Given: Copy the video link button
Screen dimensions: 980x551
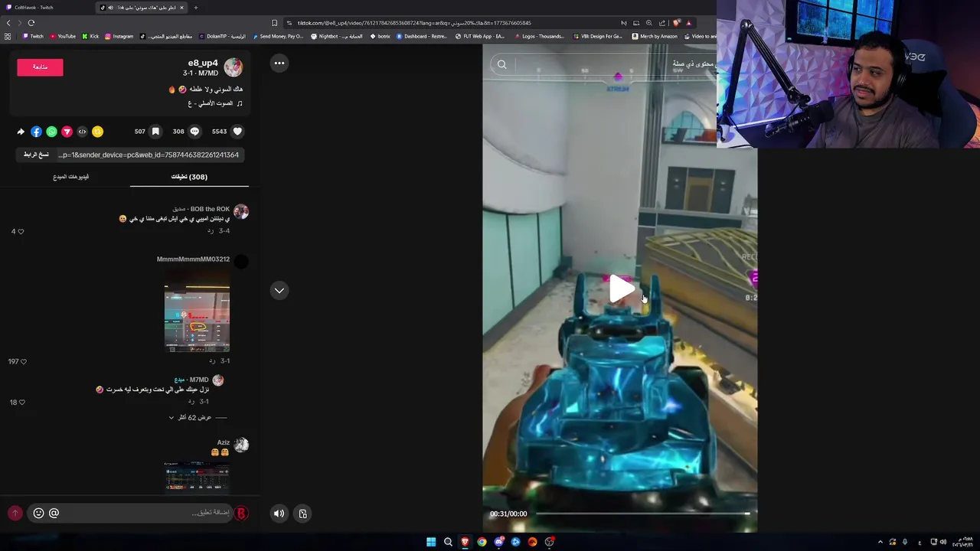Looking at the screenshot, I should tap(36, 155).
